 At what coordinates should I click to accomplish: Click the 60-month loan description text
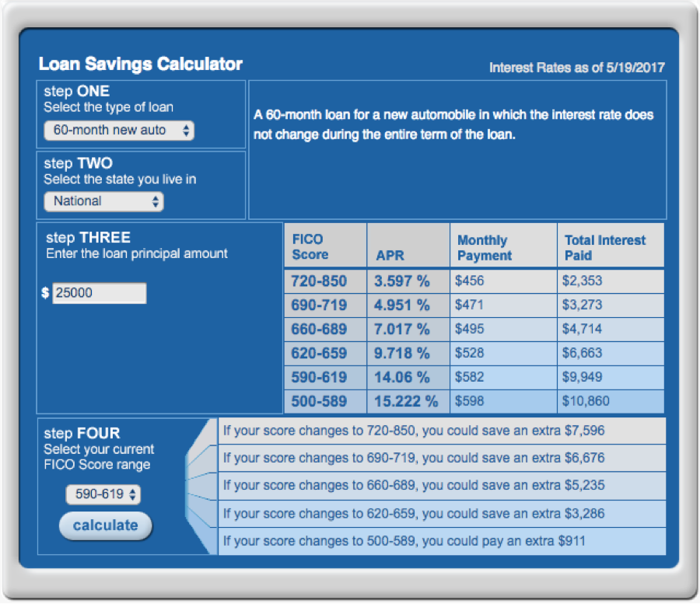453,124
